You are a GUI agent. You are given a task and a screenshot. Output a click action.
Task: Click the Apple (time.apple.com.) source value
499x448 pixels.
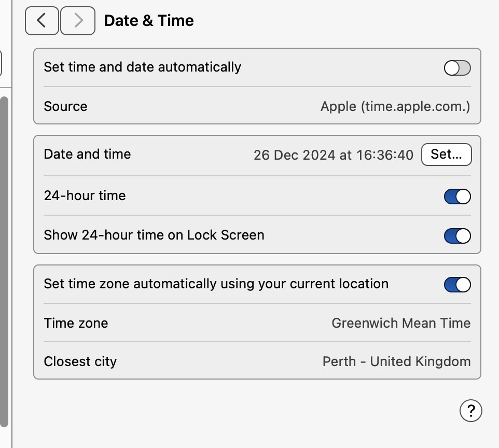pos(395,107)
